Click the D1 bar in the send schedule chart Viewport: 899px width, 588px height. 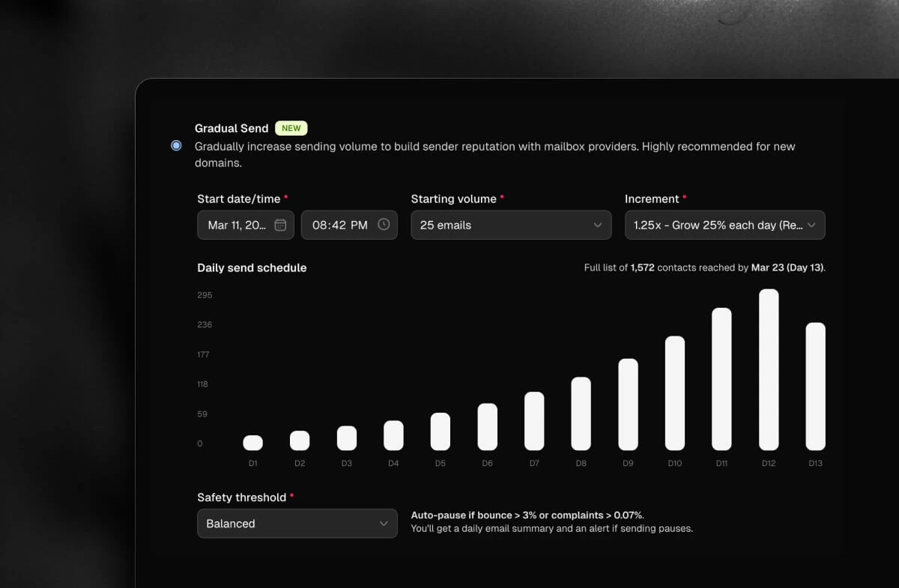252,442
